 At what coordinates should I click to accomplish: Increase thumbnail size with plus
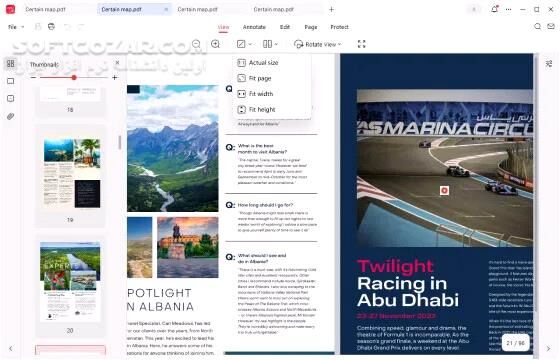point(115,77)
